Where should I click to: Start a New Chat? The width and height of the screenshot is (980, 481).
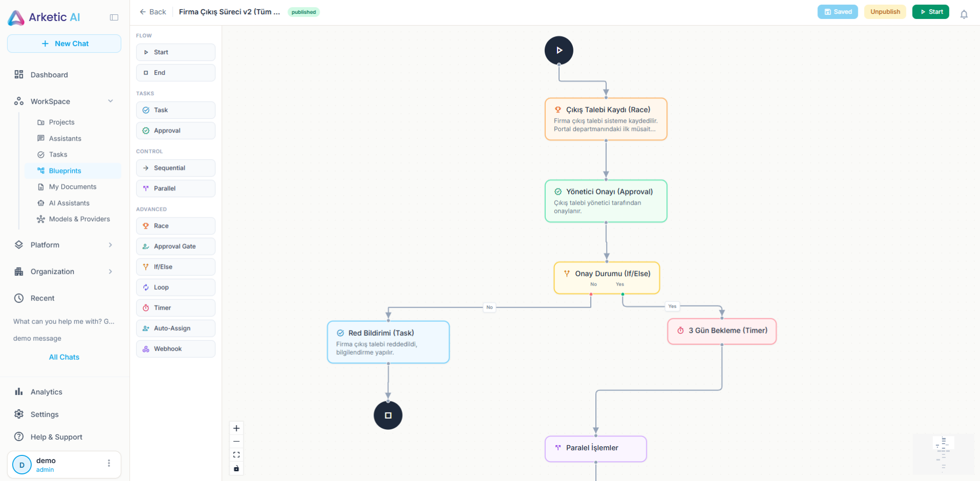[x=64, y=43]
